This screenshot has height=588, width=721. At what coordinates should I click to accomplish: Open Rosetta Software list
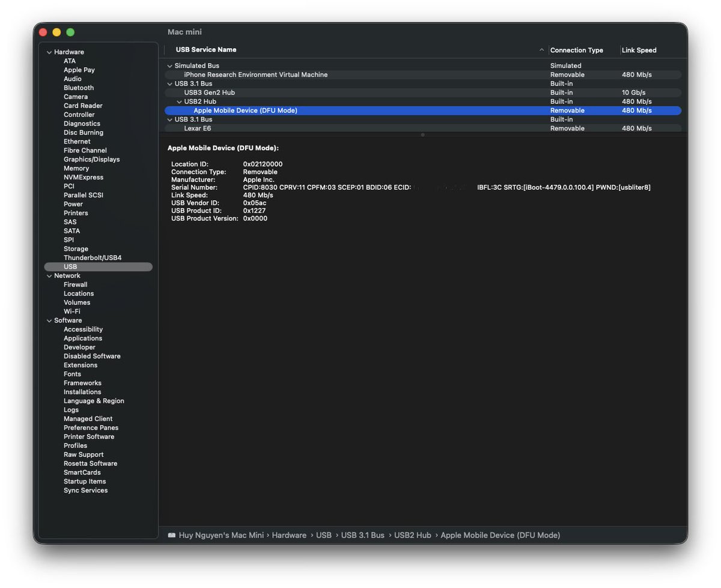click(91, 464)
